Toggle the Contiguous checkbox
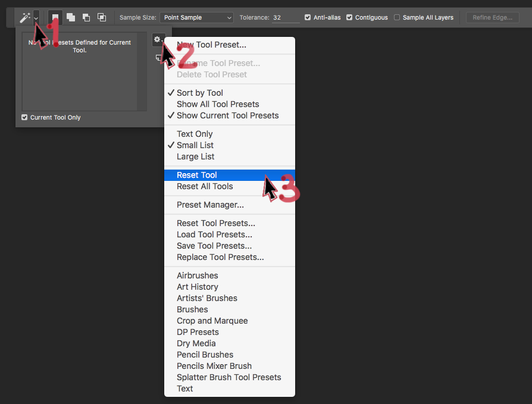Image resolution: width=532 pixels, height=404 pixels. point(349,17)
